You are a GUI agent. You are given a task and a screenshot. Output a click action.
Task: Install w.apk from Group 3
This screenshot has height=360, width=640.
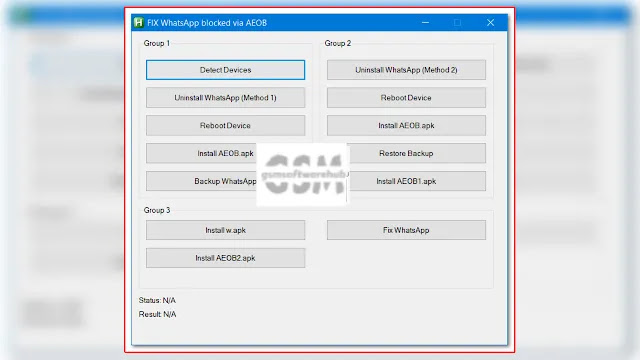[225, 230]
